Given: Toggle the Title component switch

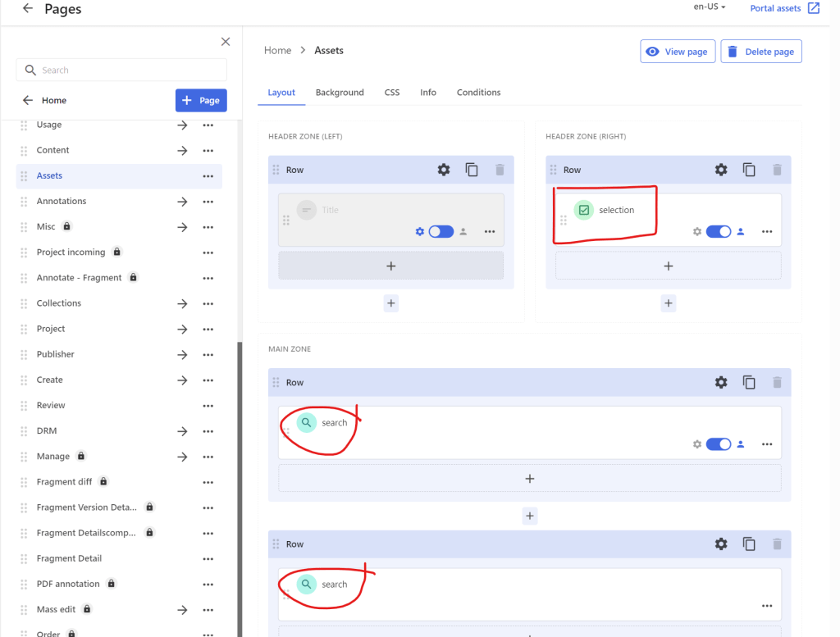Looking at the screenshot, I should 441,232.
